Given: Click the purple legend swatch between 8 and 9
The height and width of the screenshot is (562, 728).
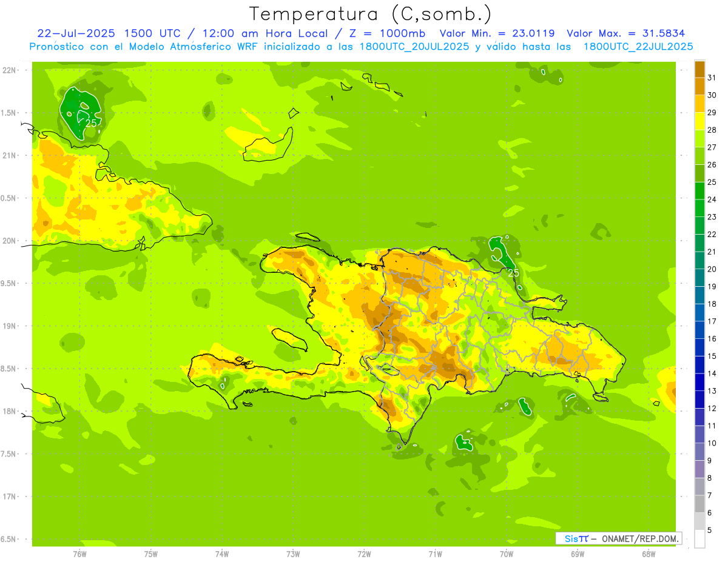Looking at the screenshot, I should 699,469.
